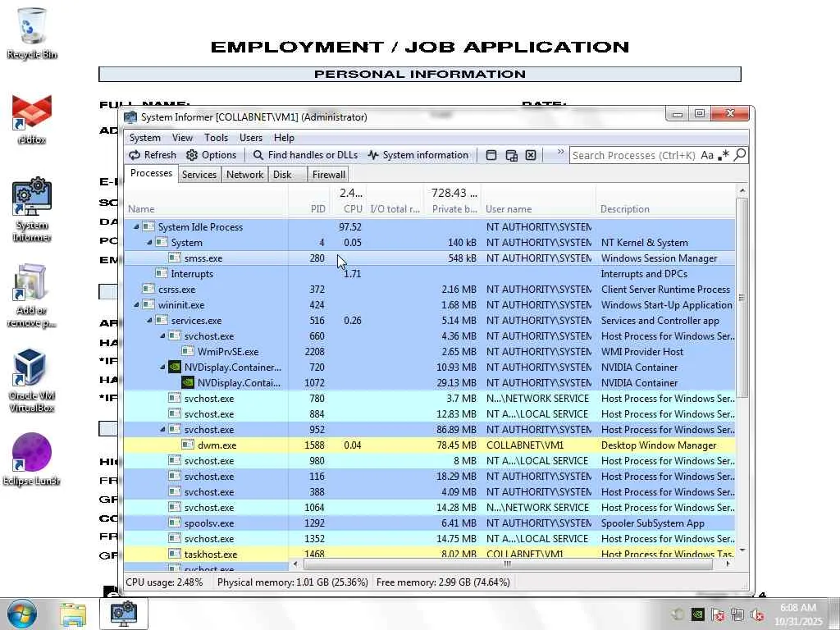840x630 pixels.
Task: Open the Help menu
Action: [284, 138]
